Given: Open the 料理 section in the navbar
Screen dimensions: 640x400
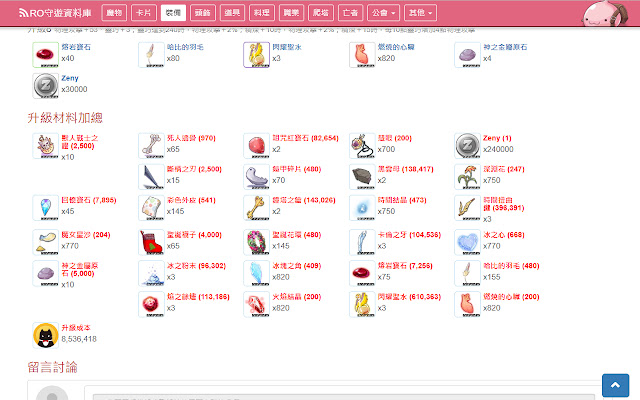Looking at the screenshot, I should coord(262,13).
